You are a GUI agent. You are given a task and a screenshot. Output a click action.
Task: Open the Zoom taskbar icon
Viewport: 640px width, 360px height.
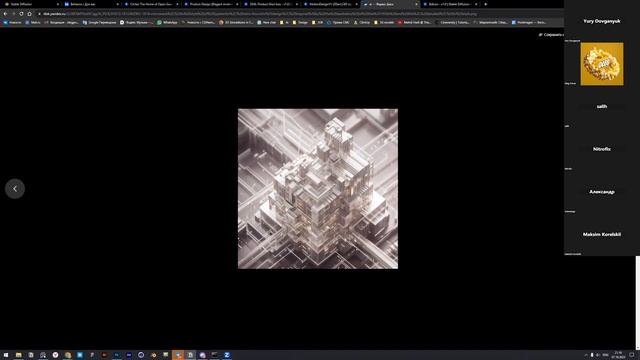(x=227, y=355)
